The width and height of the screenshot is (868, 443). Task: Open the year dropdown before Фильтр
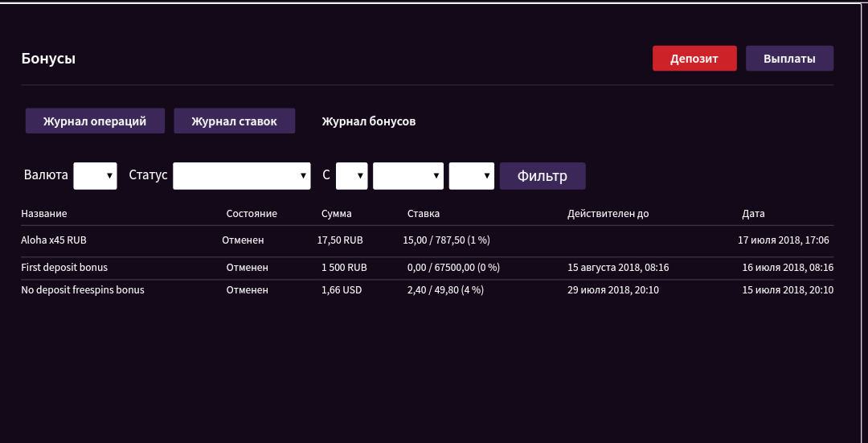[471, 175]
